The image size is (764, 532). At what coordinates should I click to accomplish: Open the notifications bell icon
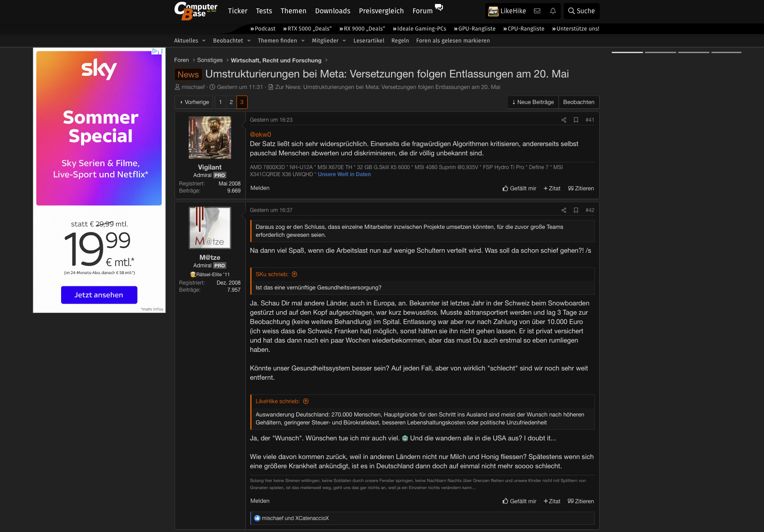[553, 11]
